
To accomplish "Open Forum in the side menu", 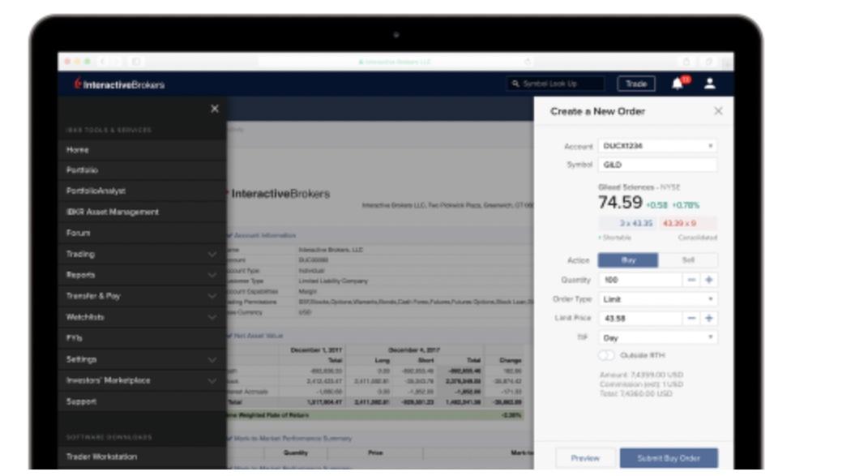I will click(x=142, y=234).
